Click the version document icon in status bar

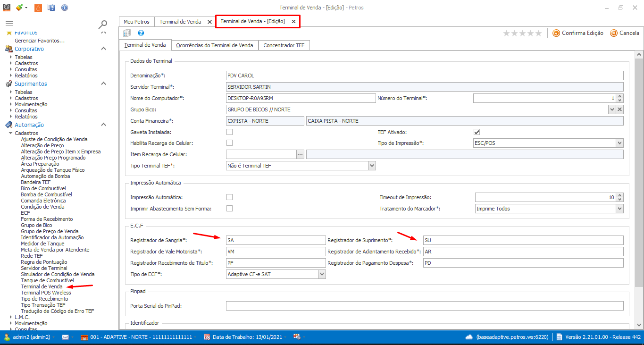[x=559, y=337]
